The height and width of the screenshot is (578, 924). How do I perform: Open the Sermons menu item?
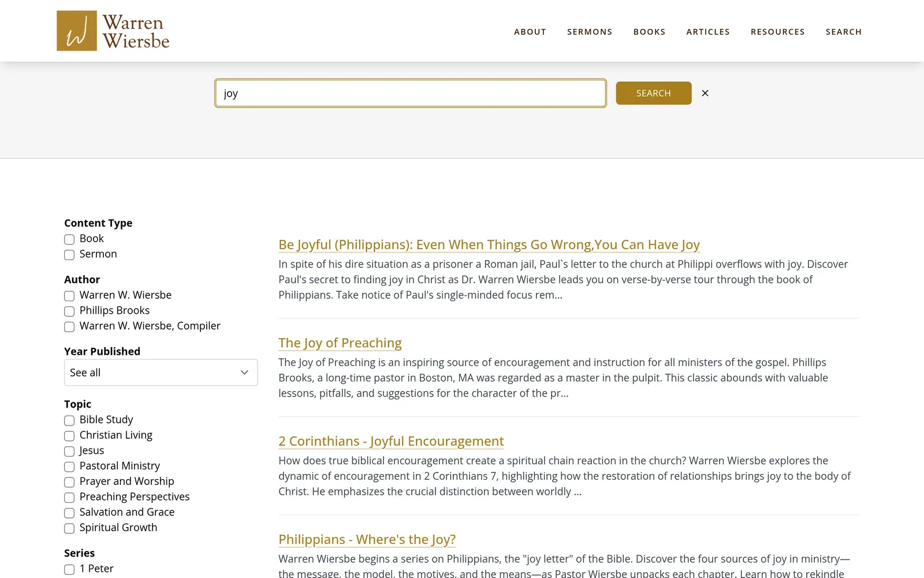tap(590, 32)
